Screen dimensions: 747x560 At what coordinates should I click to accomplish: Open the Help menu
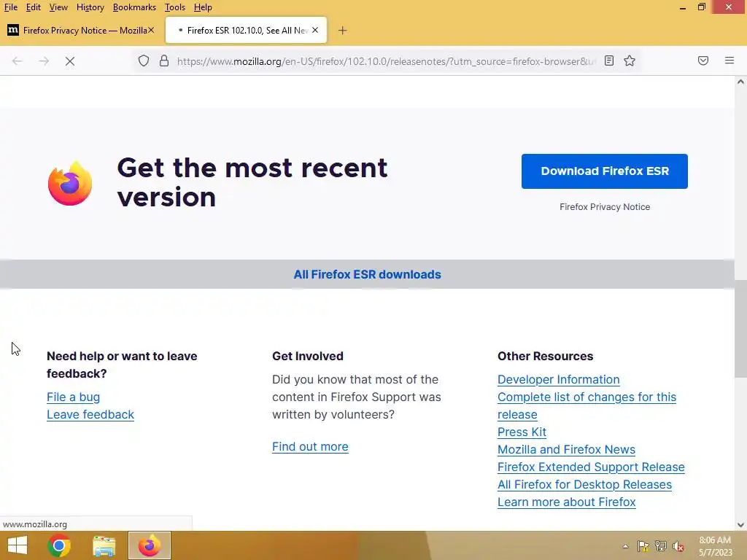click(203, 7)
